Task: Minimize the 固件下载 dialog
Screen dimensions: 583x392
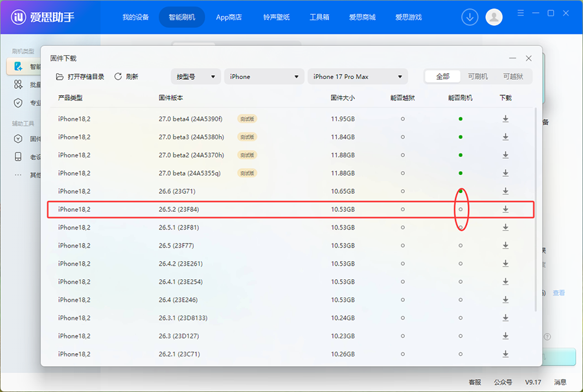Action: click(x=512, y=58)
